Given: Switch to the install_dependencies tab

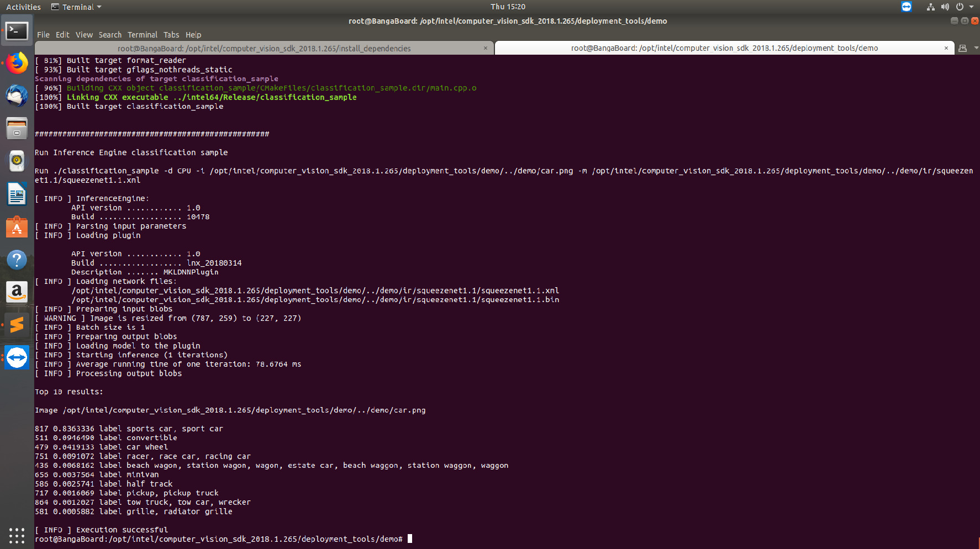Looking at the screenshot, I should (x=264, y=48).
